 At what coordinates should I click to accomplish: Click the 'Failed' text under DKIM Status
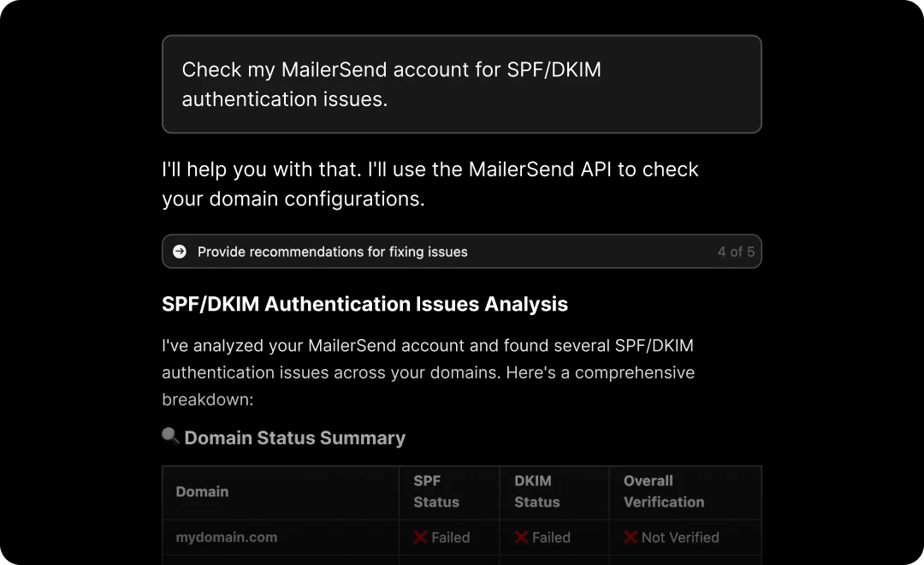point(551,538)
